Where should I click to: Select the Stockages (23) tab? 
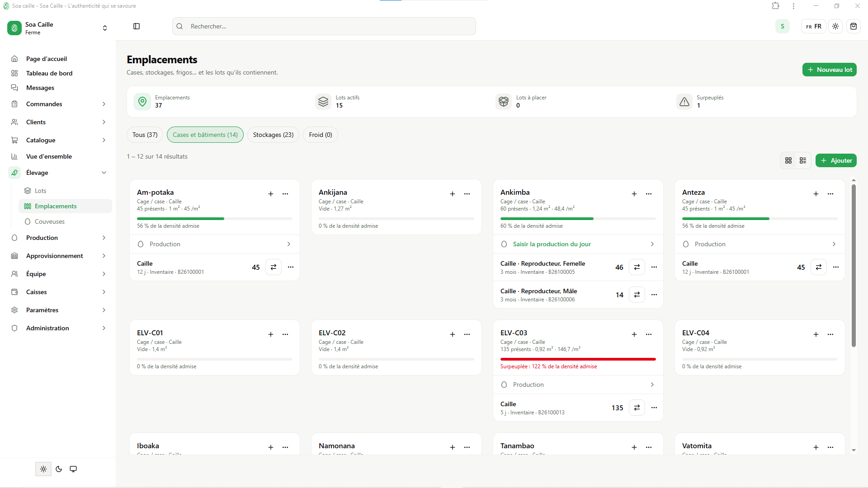click(x=273, y=135)
